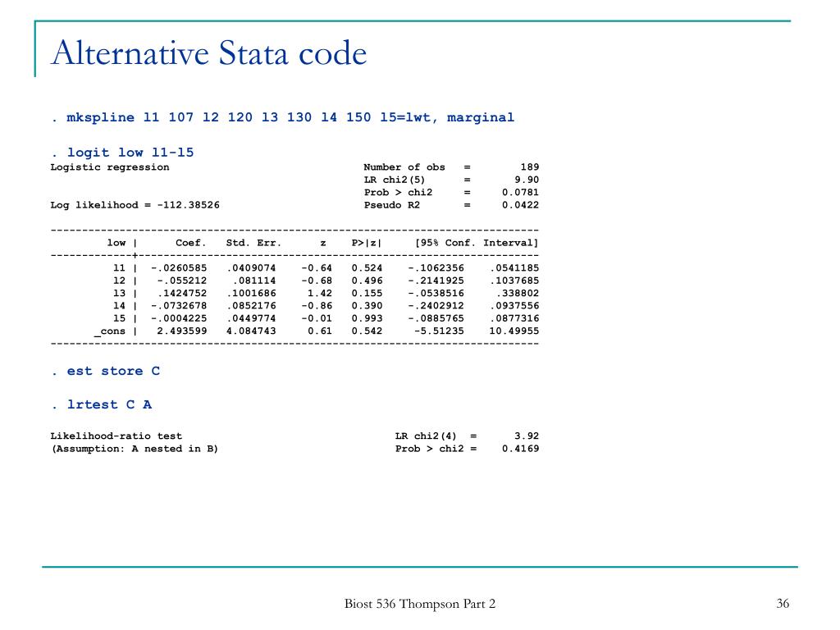Click the 'LR chi2(4)' value 3.92
Viewport: 840px width, 630px height.
click(527, 436)
